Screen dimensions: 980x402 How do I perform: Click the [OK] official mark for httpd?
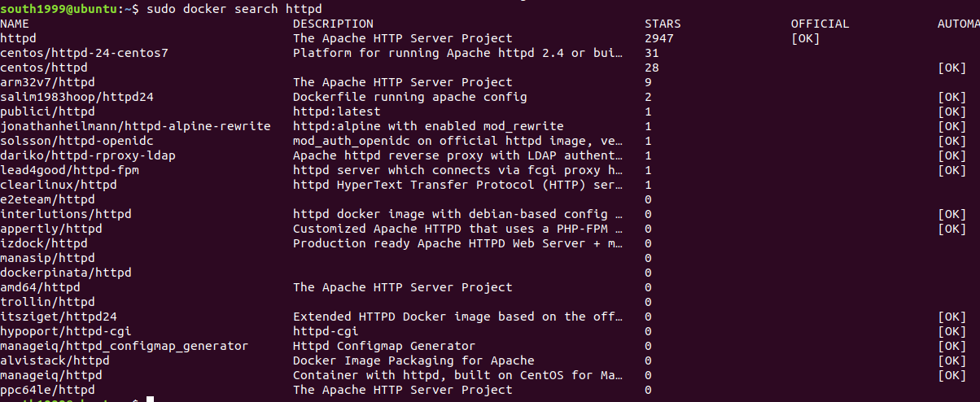pos(805,38)
